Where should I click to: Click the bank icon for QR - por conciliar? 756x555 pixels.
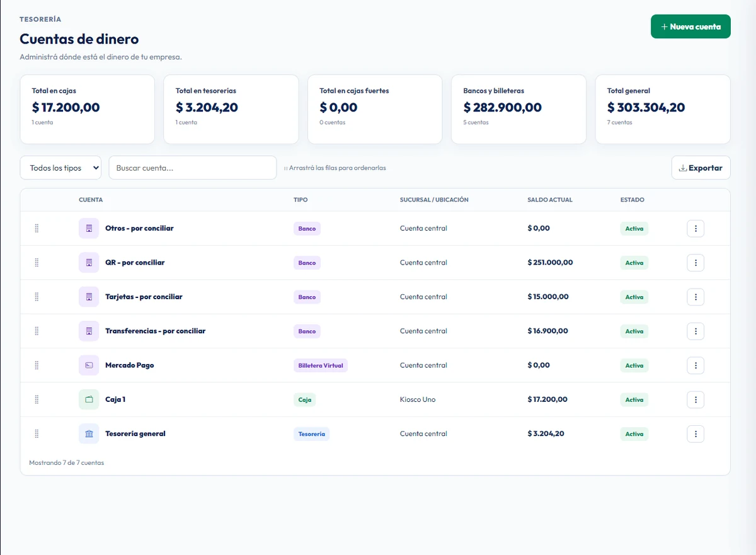point(89,262)
